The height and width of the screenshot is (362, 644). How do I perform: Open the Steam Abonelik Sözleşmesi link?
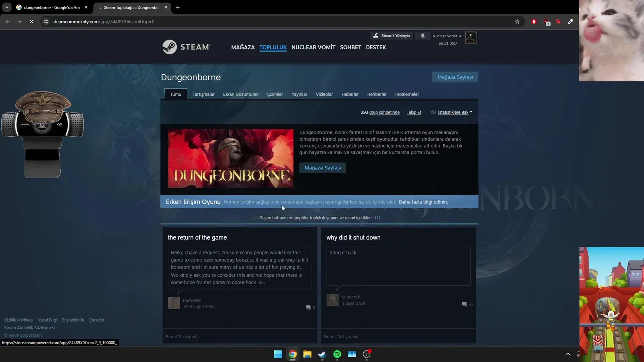(29, 328)
